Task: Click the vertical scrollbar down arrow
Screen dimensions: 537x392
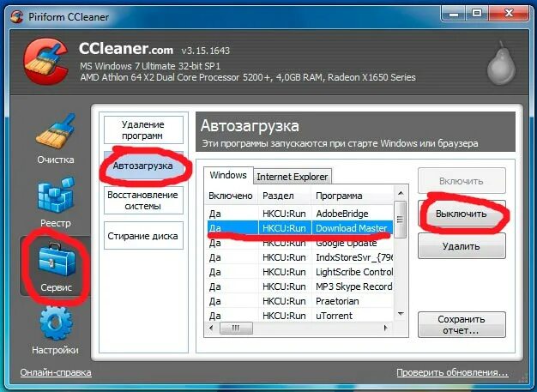Action: pos(401,314)
